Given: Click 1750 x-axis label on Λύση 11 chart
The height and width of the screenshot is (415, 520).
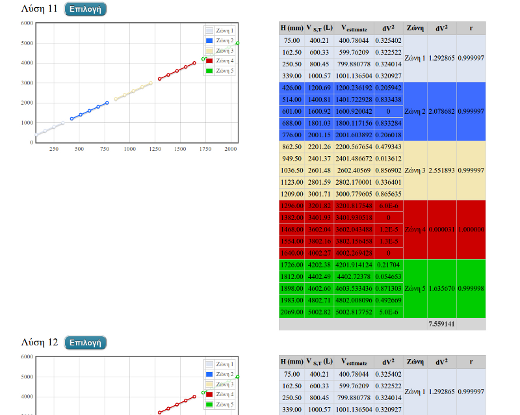Looking at the screenshot, I should tap(205, 149).
